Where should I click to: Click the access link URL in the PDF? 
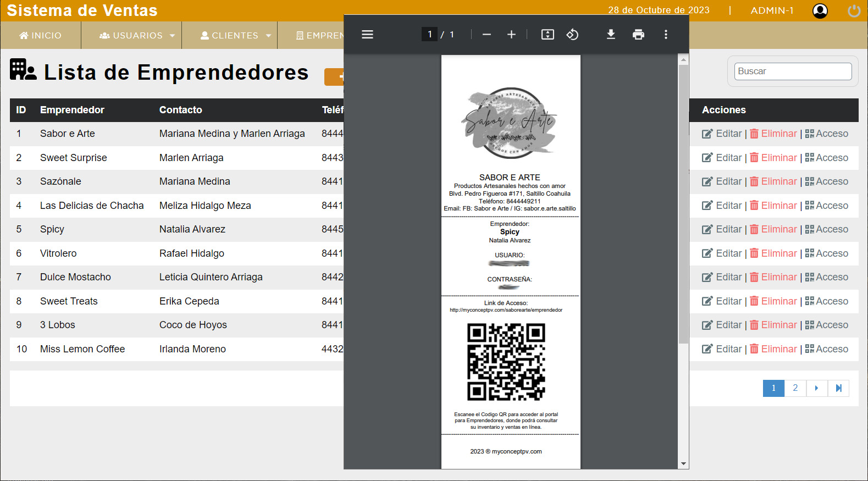click(x=506, y=310)
